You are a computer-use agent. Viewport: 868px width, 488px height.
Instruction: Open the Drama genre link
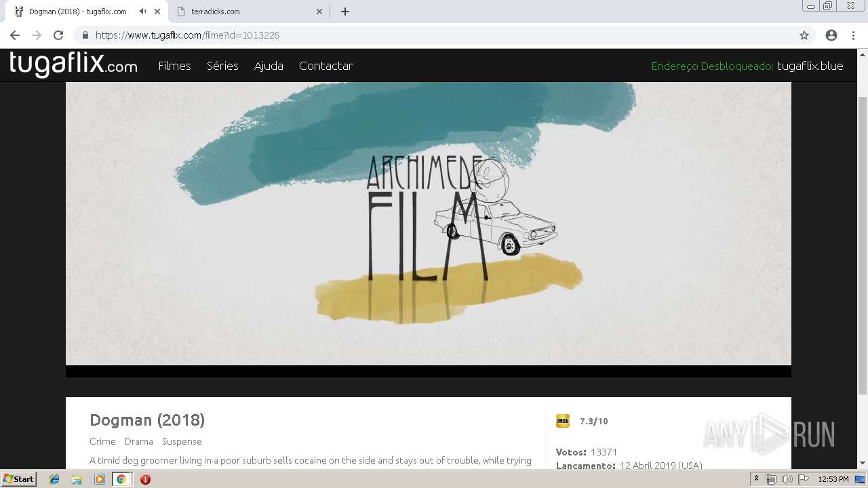pyautogui.click(x=139, y=441)
